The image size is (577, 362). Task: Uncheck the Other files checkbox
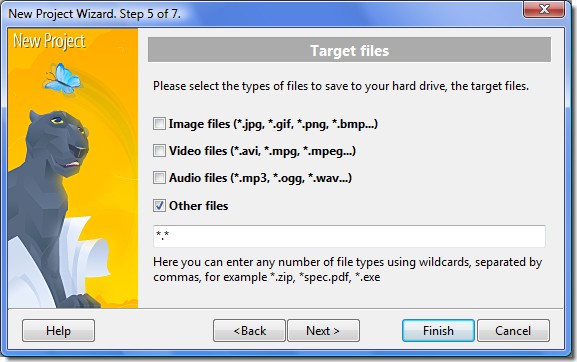click(x=159, y=206)
